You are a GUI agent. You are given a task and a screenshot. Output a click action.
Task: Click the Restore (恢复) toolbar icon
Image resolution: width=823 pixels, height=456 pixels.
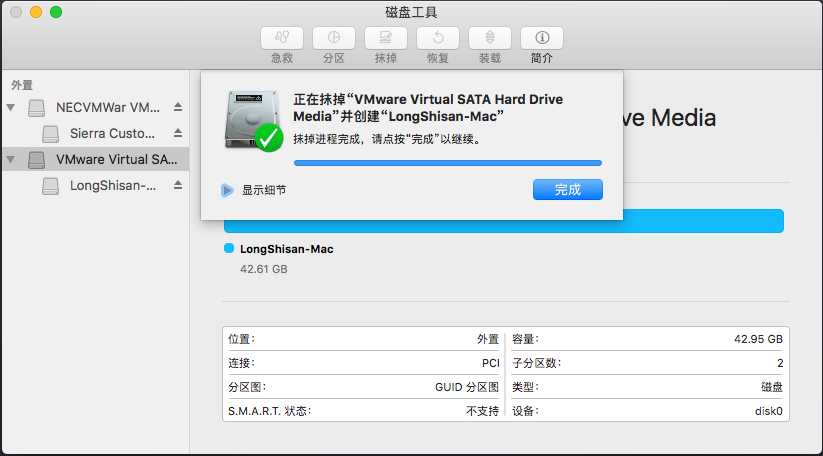[x=438, y=38]
